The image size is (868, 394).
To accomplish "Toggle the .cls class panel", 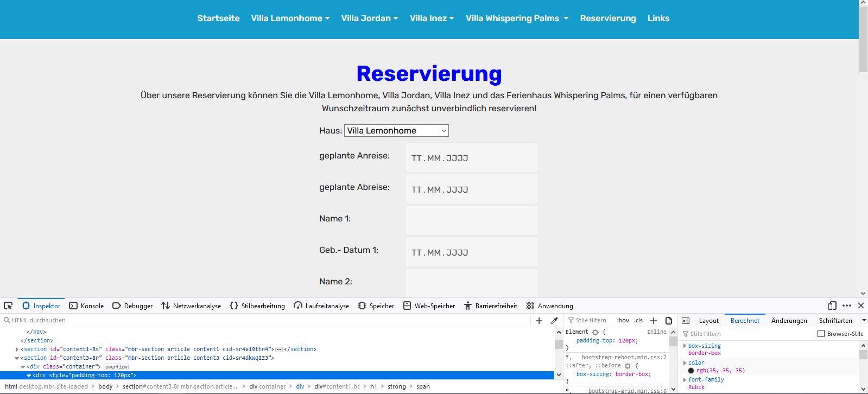I will pos(638,321).
